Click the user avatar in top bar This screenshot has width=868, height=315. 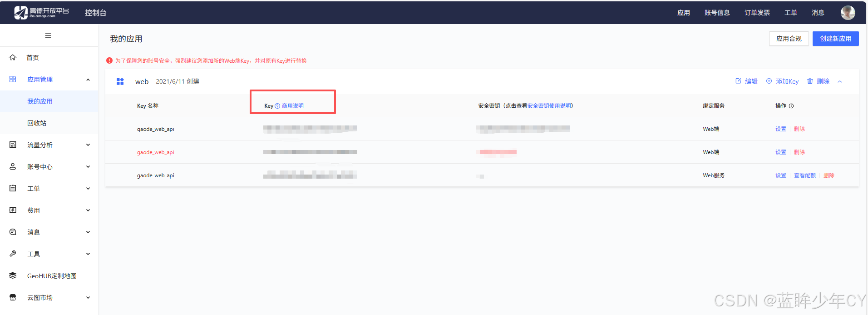(848, 13)
